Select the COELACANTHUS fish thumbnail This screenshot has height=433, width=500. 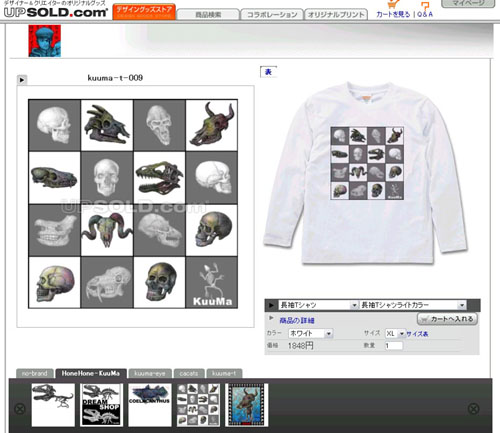pyautogui.click(x=150, y=405)
